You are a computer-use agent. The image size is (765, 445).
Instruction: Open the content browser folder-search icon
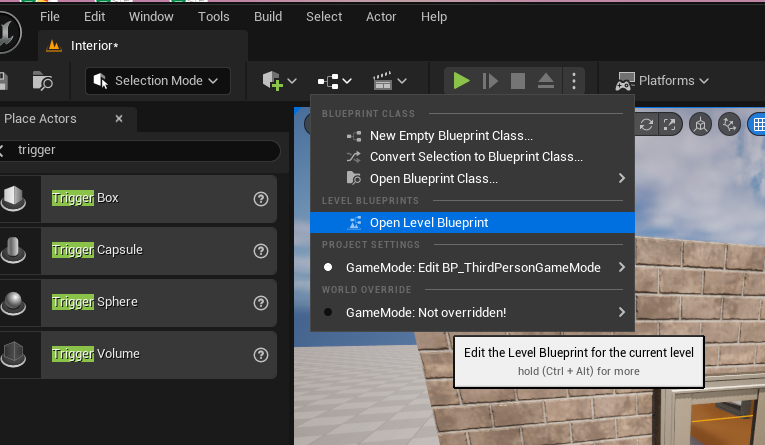(42, 81)
